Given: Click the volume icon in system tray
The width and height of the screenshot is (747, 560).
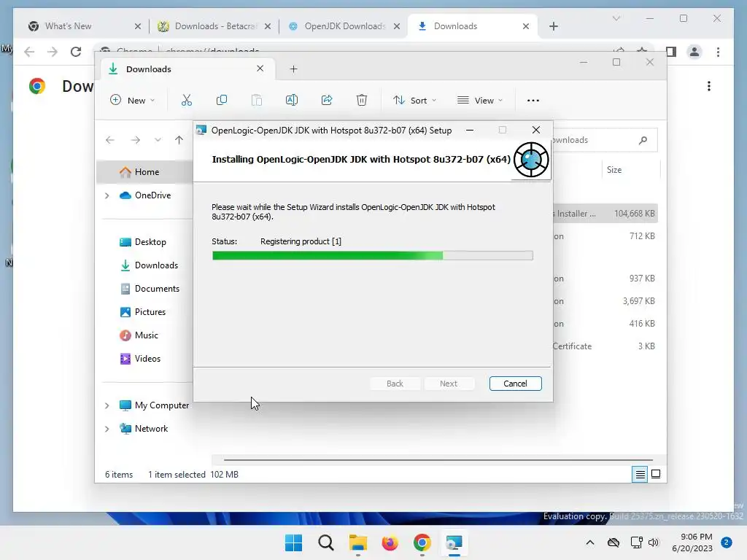Looking at the screenshot, I should (654, 542).
